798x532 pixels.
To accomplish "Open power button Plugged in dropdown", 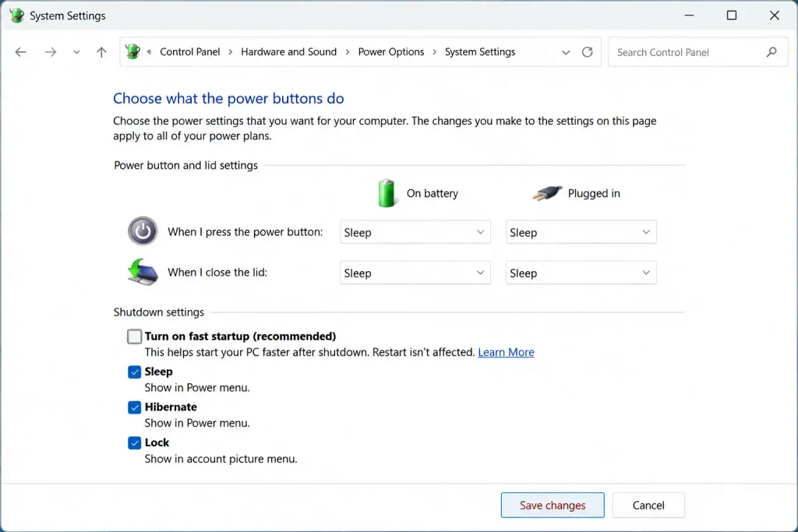I will (x=581, y=232).
